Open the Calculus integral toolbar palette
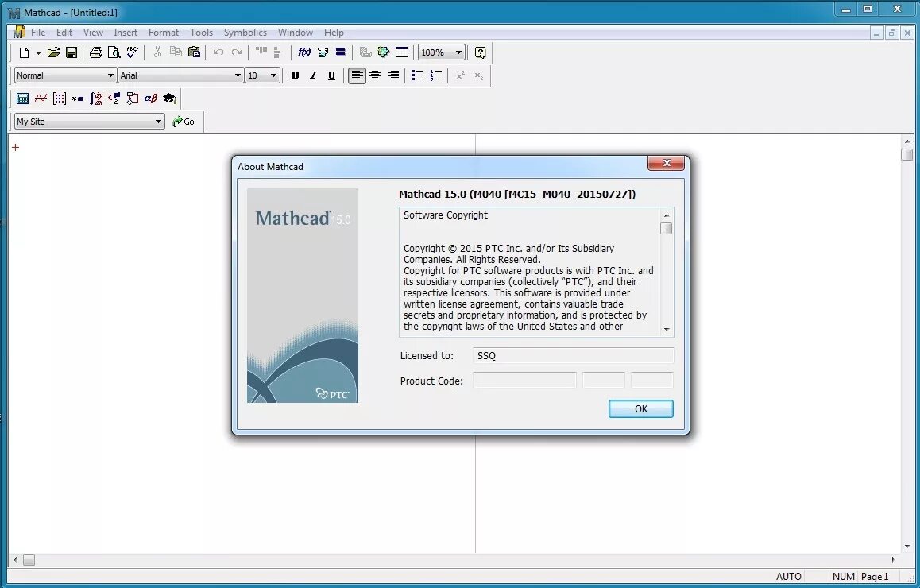 point(96,99)
